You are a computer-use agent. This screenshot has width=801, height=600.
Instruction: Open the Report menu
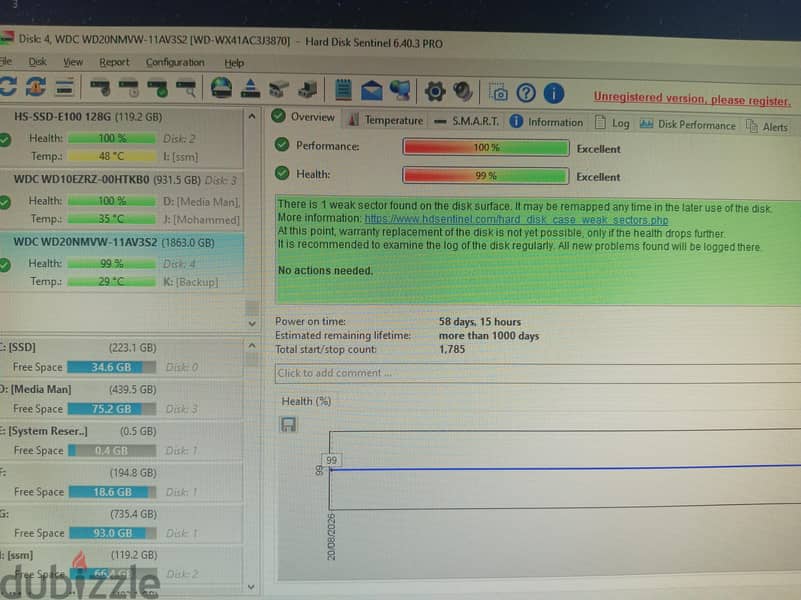[114, 62]
